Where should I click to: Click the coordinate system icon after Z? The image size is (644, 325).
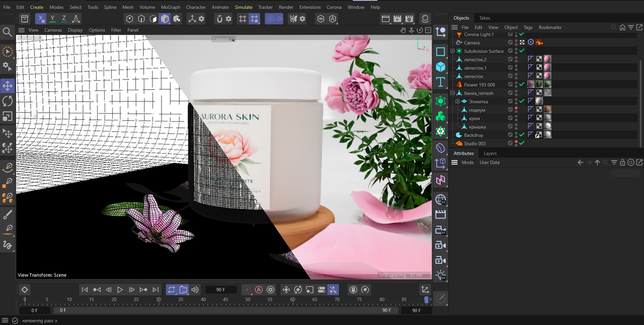pyautogui.click(x=76, y=19)
